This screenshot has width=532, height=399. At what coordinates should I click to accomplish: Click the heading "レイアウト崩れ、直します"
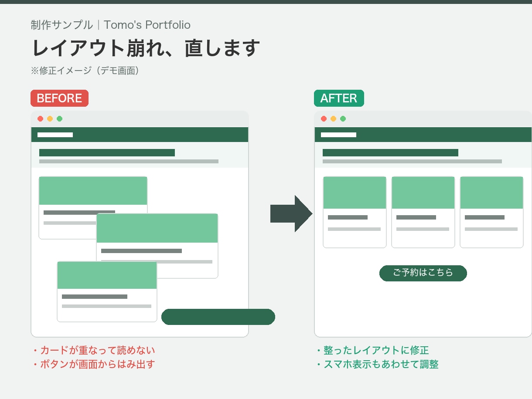point(146,48)
